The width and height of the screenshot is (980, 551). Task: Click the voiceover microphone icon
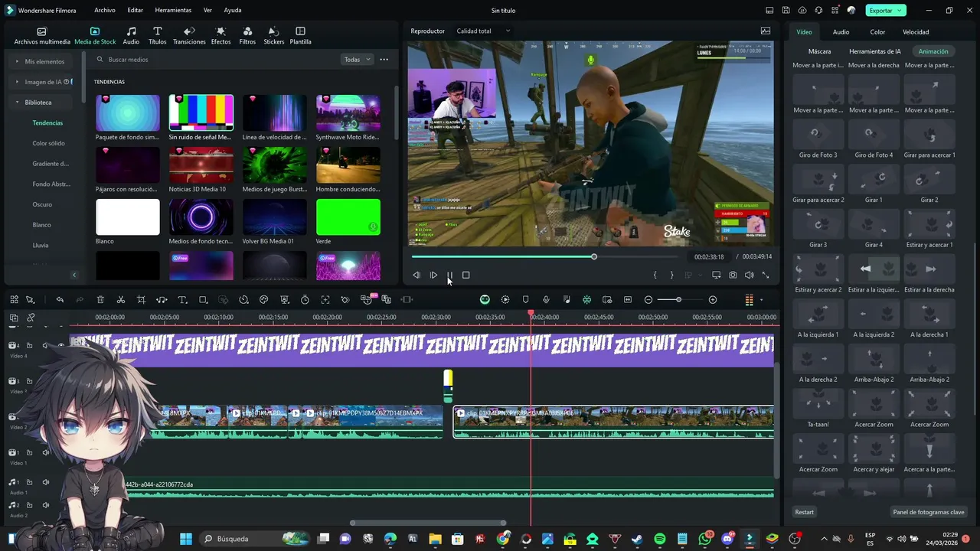(x=546, y=300)
